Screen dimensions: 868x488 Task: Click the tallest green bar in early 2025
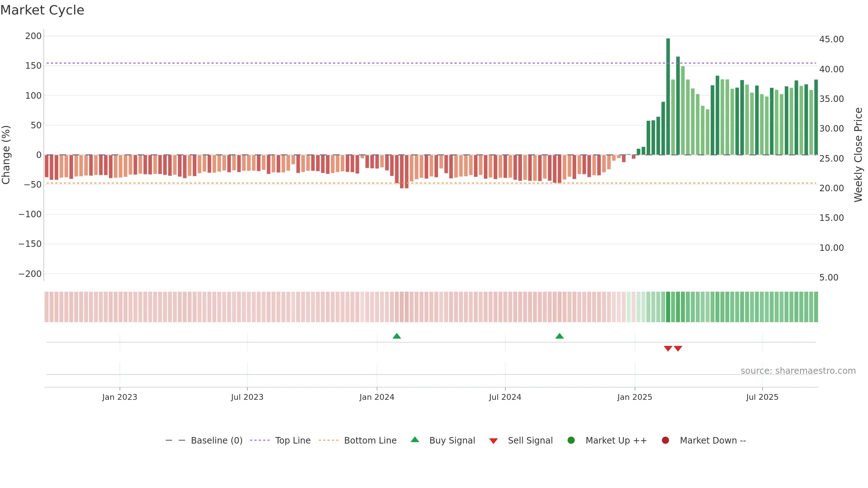click(x=668, y=97)
